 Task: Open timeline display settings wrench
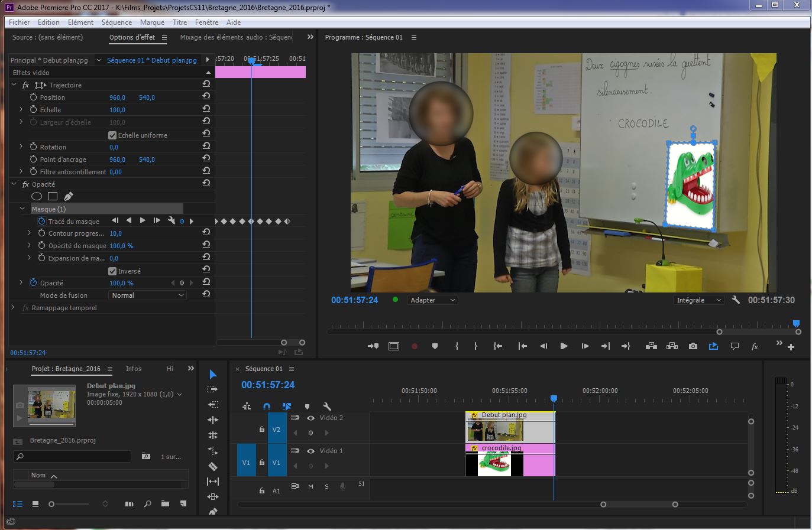point(327,407)
